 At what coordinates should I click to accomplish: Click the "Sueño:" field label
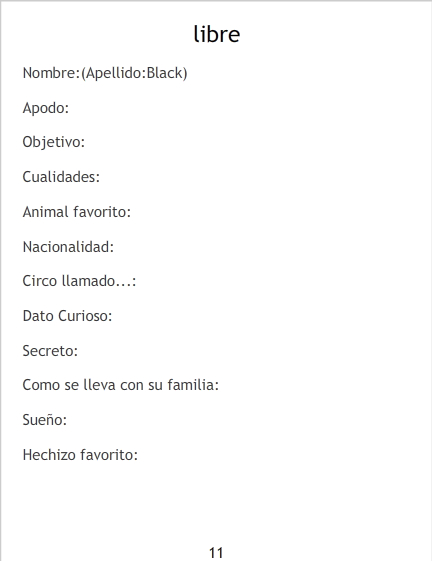pos(45,420)
